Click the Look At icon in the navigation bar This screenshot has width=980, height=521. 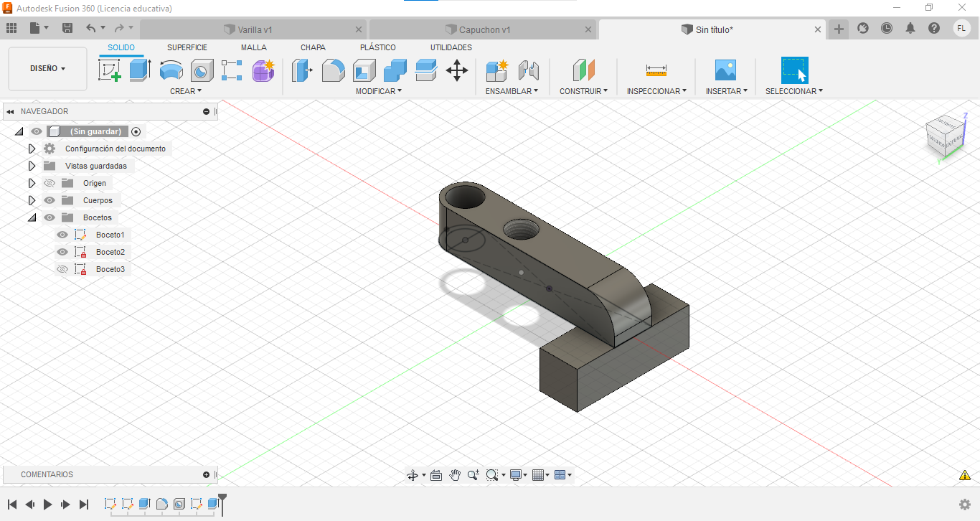[x=436, y=475]
